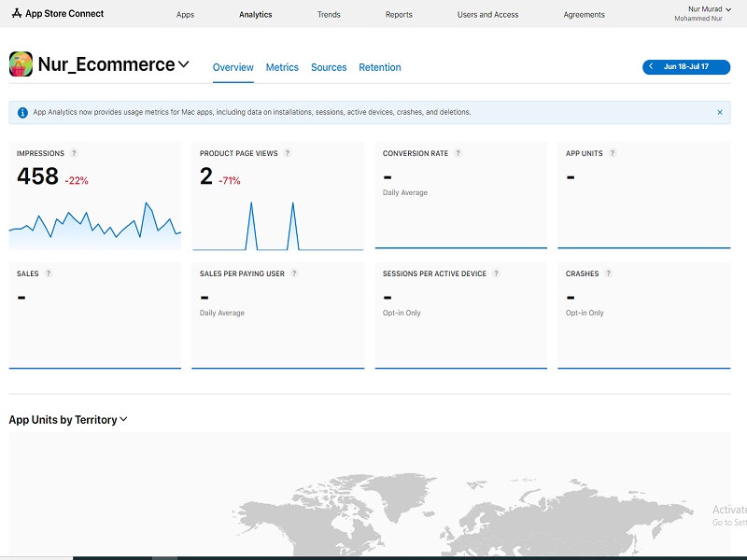This screenshot has height=560, width=747.
Task: Click the help icon next to Impressions
Action: [74, 153]
